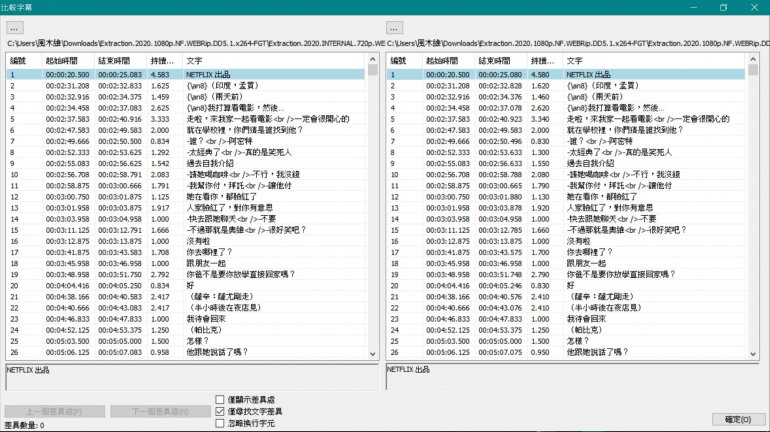Click the left preview text box showing NETFLIX 出品
This screenshot has height=432, width=770.
[x=192, y=377]
